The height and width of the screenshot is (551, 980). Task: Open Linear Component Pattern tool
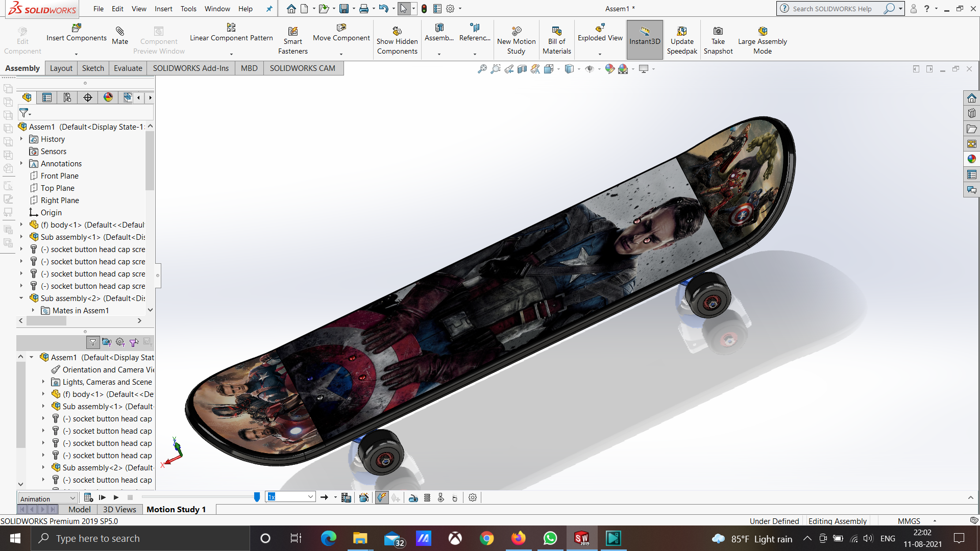tap(231, 33)
